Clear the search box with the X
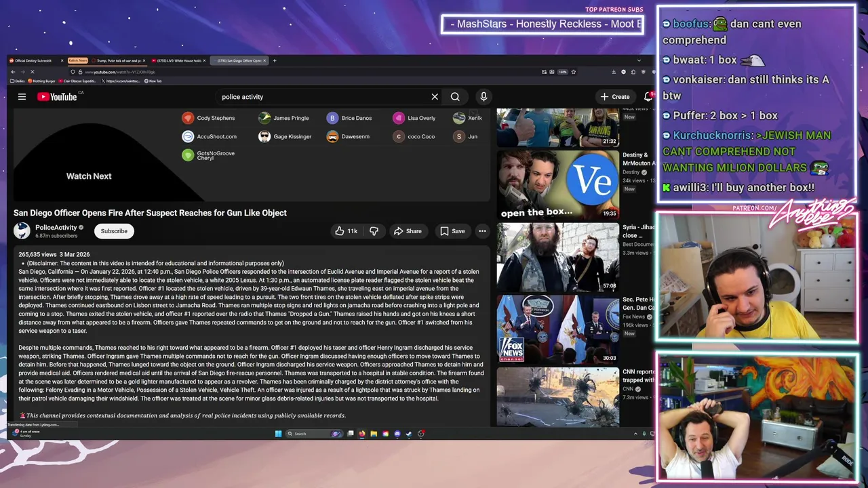The height and width of the screenshot is (488, 868). pos(435,97)
